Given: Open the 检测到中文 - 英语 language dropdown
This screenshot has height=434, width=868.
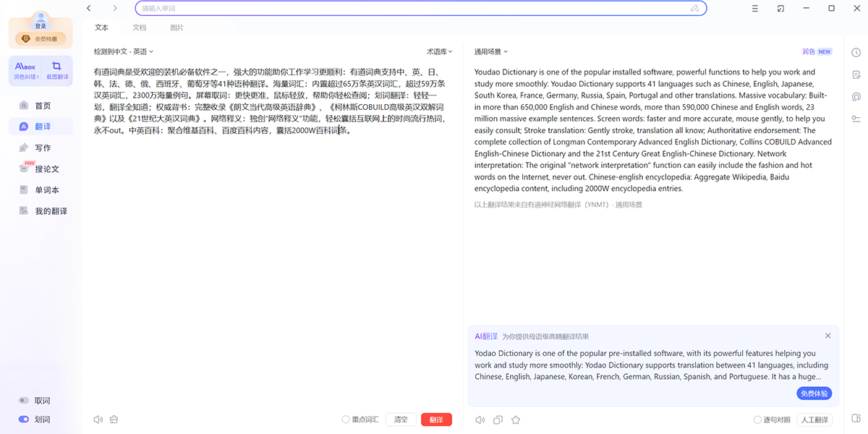Looking at the screenshot, I should click(123, 51).
